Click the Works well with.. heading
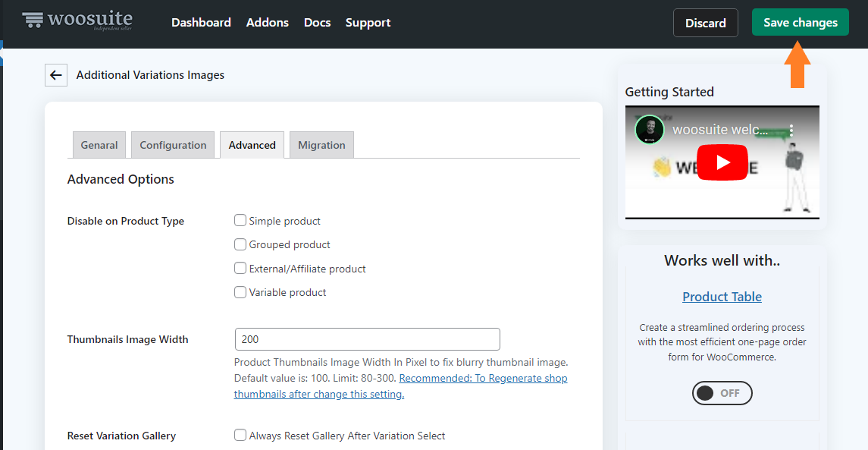Viewport: 868px width, 450px height. 722,260
